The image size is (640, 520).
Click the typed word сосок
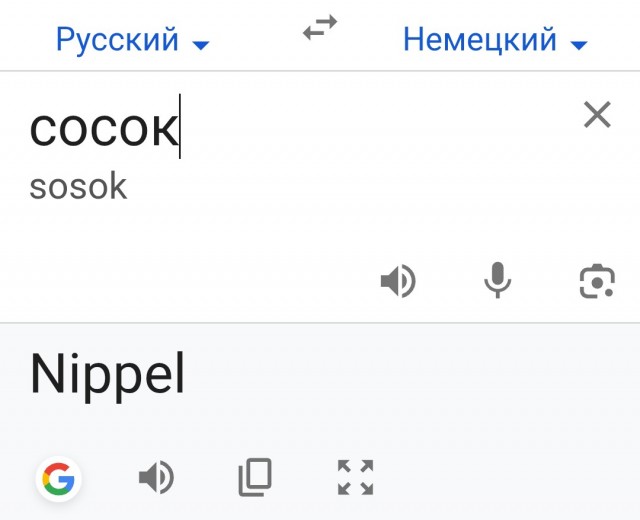[x=102, y=128]
